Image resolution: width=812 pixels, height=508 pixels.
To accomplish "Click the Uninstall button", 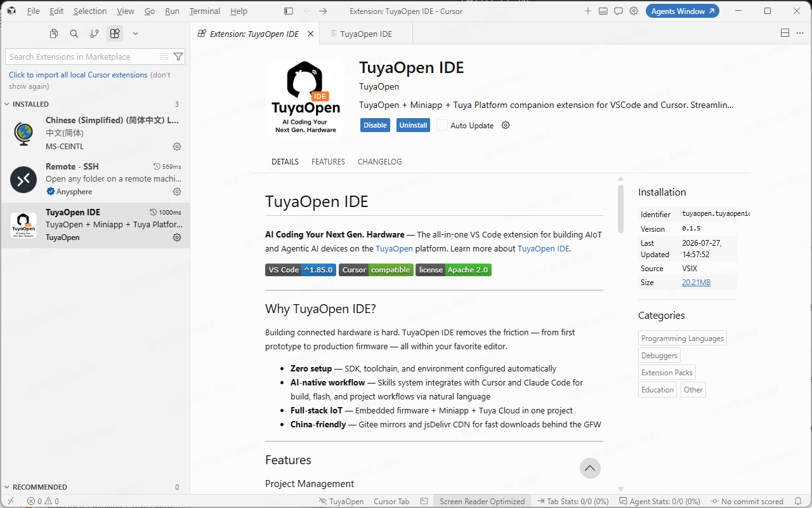I will [413, 125].
